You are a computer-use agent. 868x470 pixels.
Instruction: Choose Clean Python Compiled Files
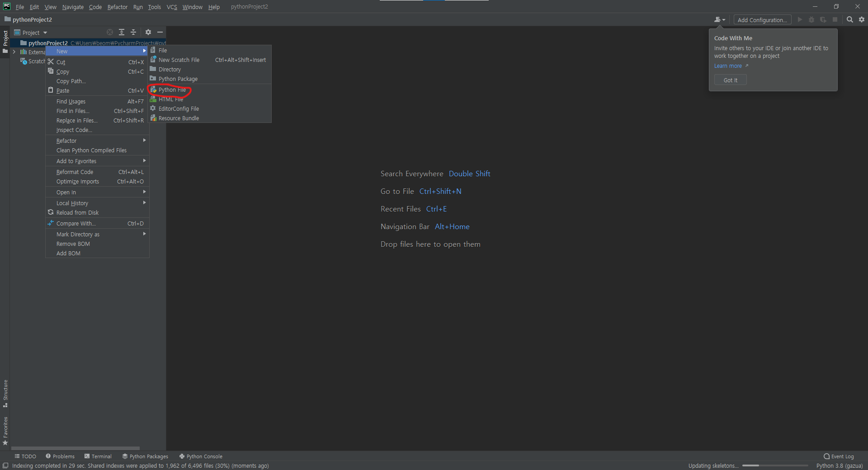tap(97, 150)
